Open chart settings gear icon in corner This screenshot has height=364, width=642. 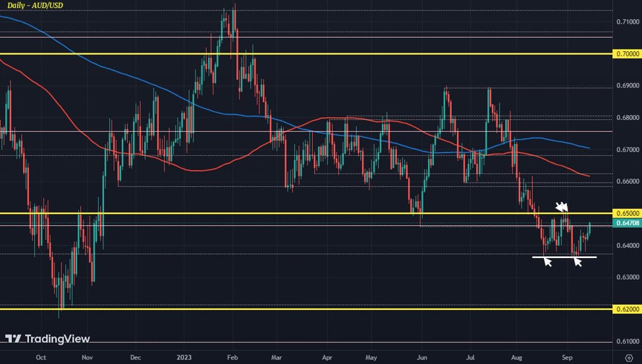click(x=628, y=356)
